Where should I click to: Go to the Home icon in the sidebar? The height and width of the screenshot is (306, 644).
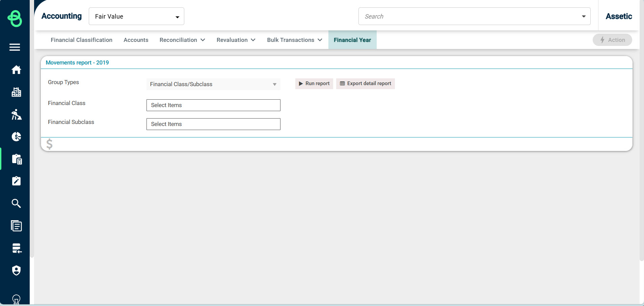[x=16, y=70]
